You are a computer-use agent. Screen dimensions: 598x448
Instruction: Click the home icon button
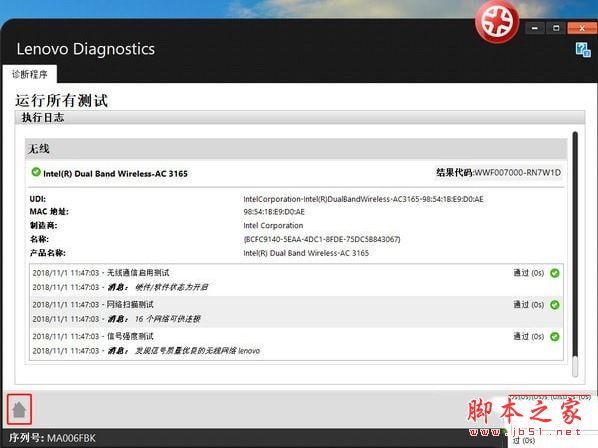point(19,410)
